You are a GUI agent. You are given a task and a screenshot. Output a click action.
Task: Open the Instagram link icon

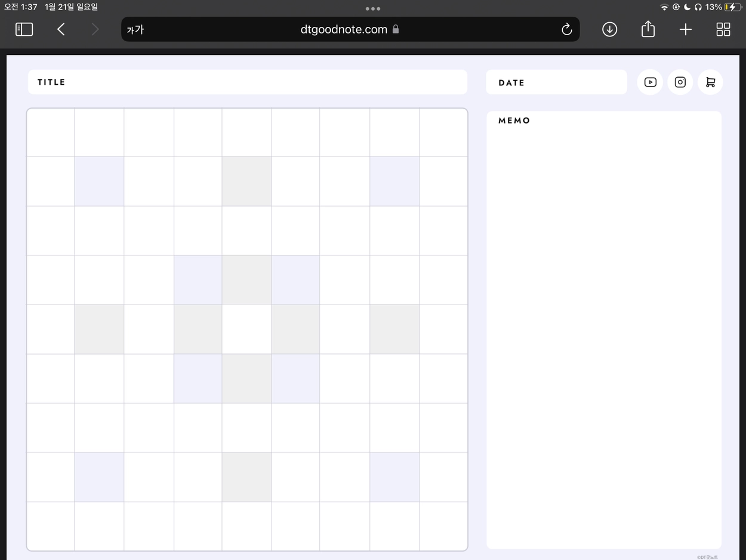click(680, 82)
